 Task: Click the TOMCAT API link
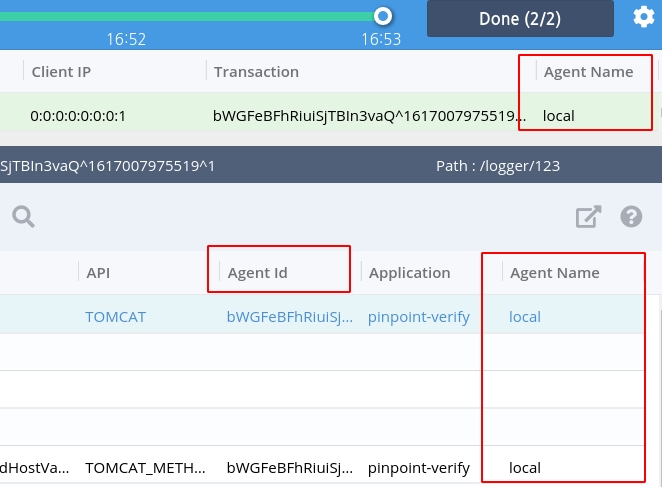click(x=115, y=317)
